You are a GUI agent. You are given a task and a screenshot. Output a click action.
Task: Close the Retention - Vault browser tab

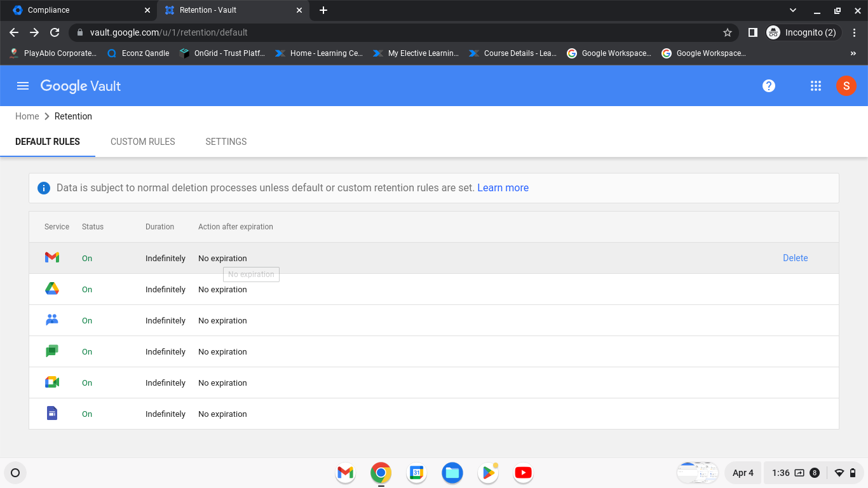299,10
